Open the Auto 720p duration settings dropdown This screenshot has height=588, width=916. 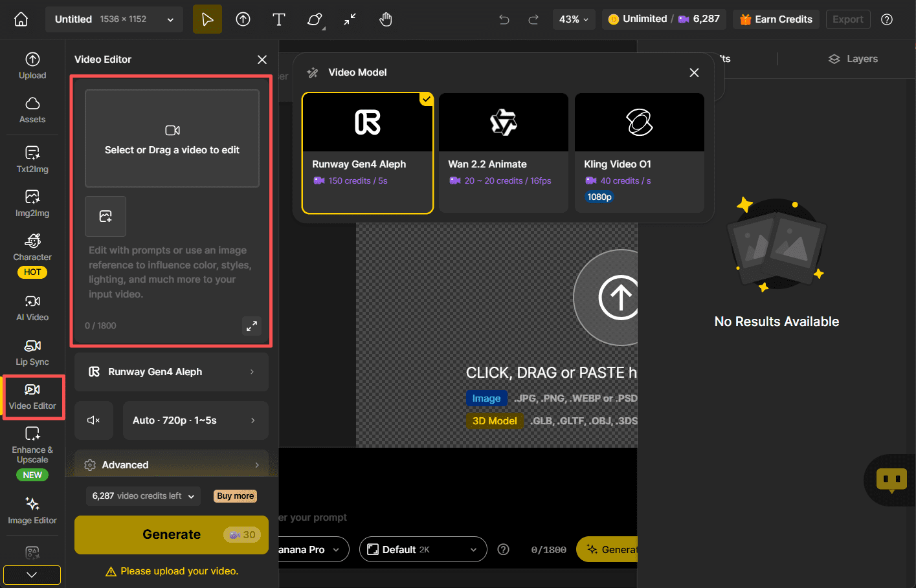tap(195, 420)
